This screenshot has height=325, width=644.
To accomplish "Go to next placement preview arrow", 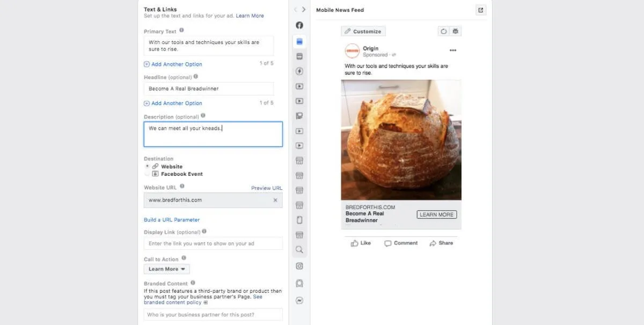I will tap(304, 10).
